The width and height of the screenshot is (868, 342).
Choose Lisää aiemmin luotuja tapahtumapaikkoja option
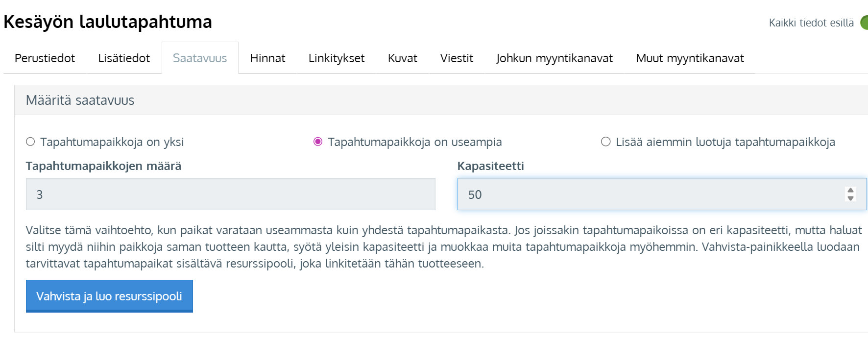(x=606, y=142)
